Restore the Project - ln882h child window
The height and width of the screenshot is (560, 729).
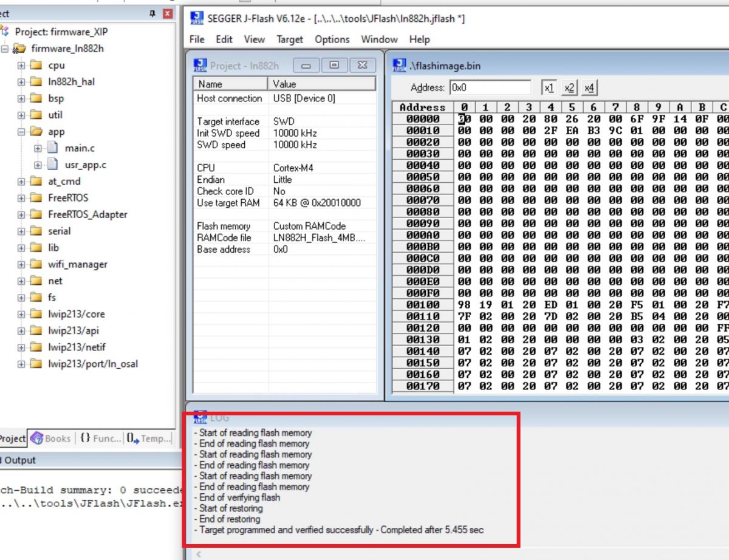click(x=334, y=66)
